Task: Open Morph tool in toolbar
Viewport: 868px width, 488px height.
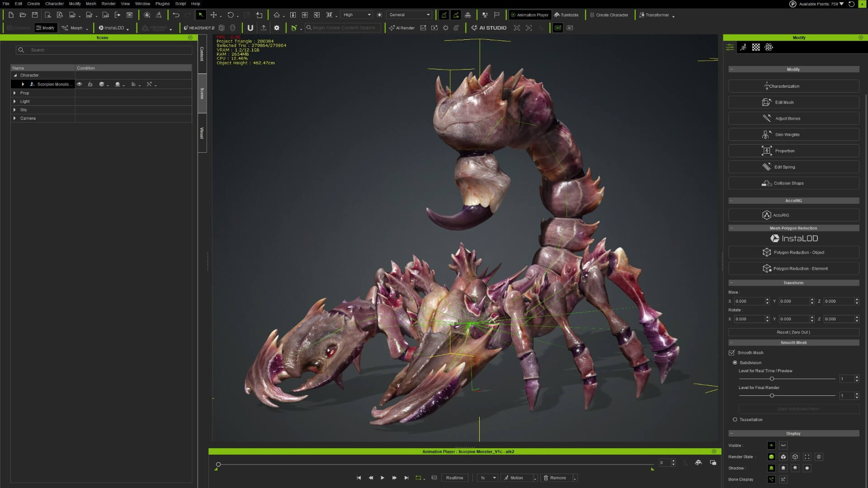Action: click(72, 28)
